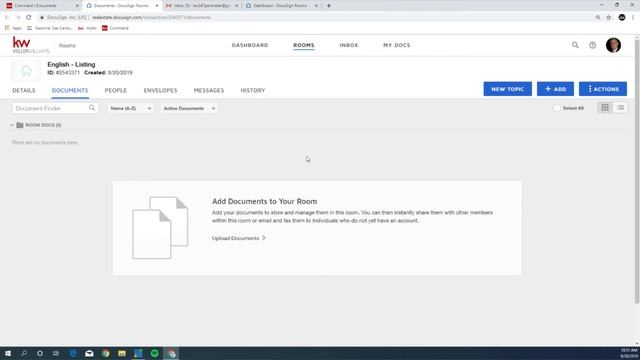Open the Mail app in taskbar
Image resolution: width=640 pixels, height=360 pixels.
[x=89, y=353]
